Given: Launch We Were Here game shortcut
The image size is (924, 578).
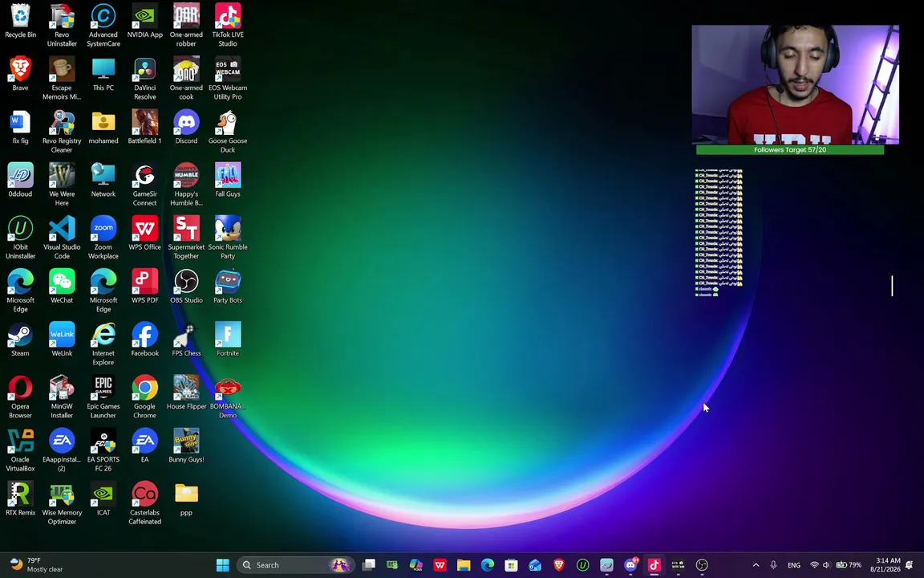Looking at the screenshot, I should pos(62,185).
